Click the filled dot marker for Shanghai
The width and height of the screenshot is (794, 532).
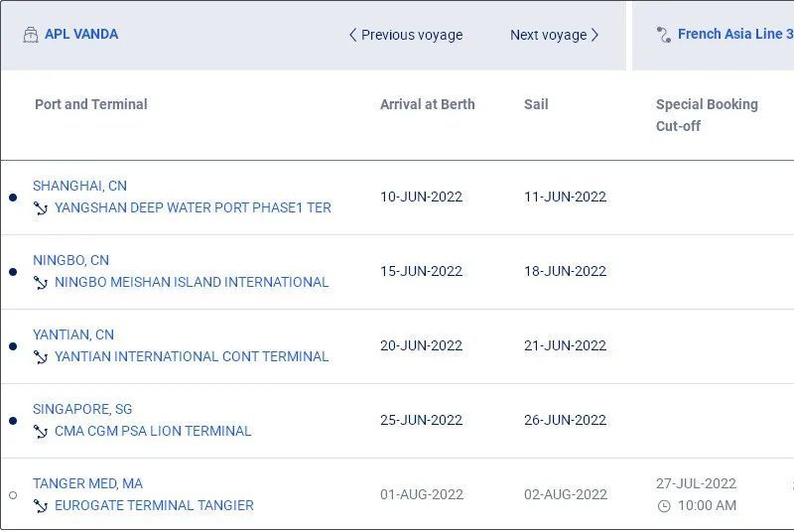pyautogui.click(x=13, y=198)
